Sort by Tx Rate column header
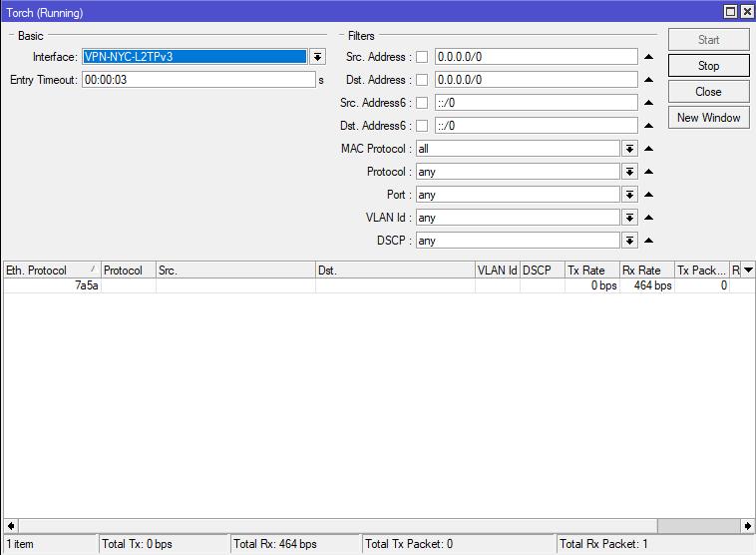Viewport: 756px width, 555px height. 592,271
